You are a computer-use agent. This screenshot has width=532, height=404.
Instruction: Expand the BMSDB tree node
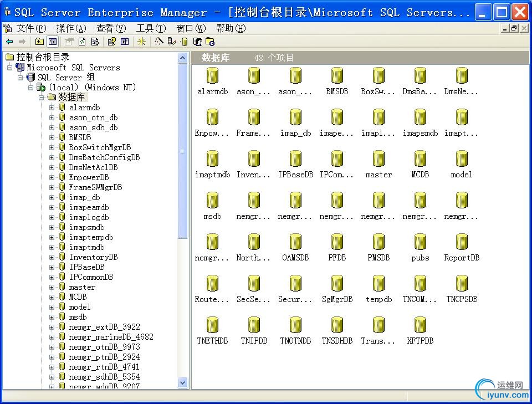coord(52,137)
